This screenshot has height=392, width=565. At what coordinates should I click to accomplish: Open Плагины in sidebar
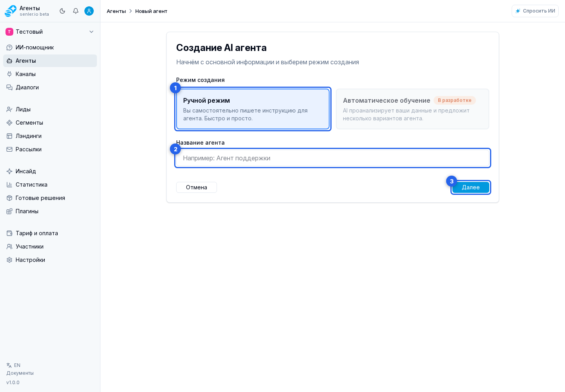(50, 211)
